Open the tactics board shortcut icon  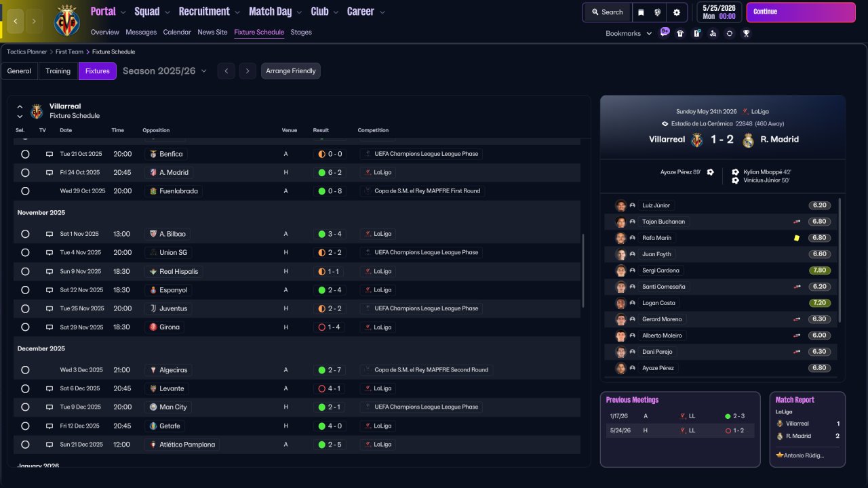[696, 33]
